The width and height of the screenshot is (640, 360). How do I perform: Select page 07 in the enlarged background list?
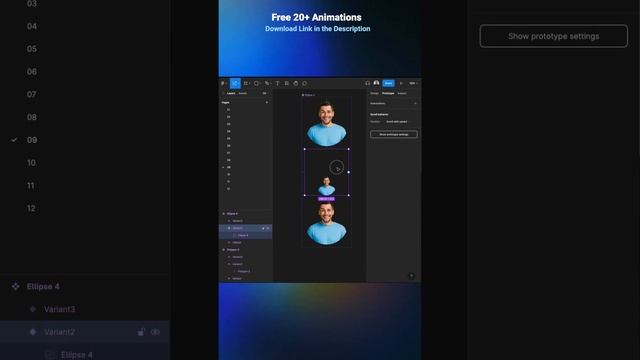pos(32,94)
